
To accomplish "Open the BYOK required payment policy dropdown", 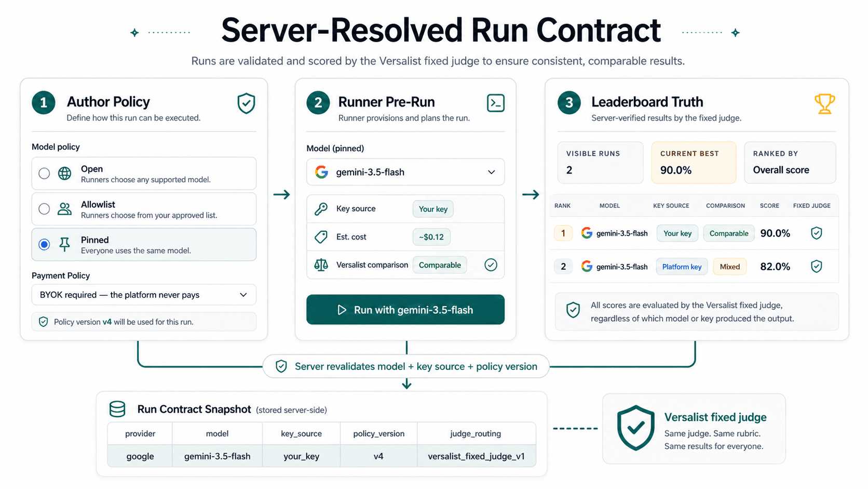I will click(144, 295).
